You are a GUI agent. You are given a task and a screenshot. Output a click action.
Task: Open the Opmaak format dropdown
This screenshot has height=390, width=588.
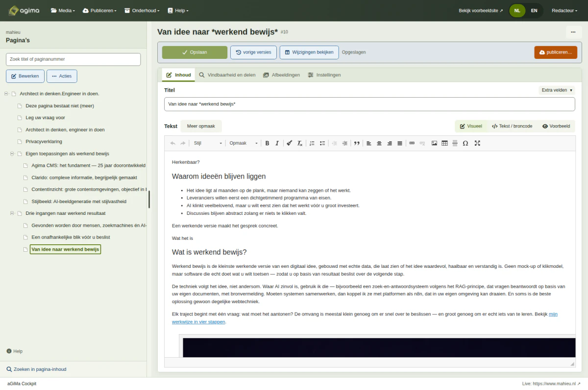pos(244,143)
